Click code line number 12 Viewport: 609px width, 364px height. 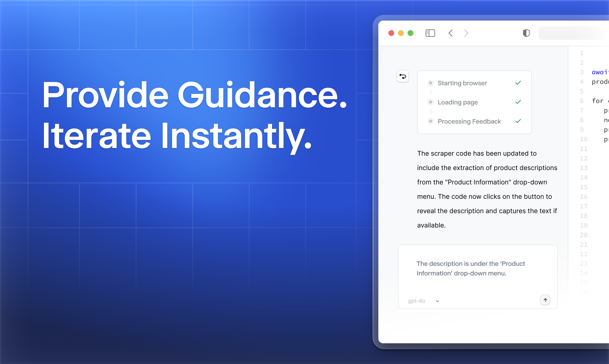(x=583, y=158)
